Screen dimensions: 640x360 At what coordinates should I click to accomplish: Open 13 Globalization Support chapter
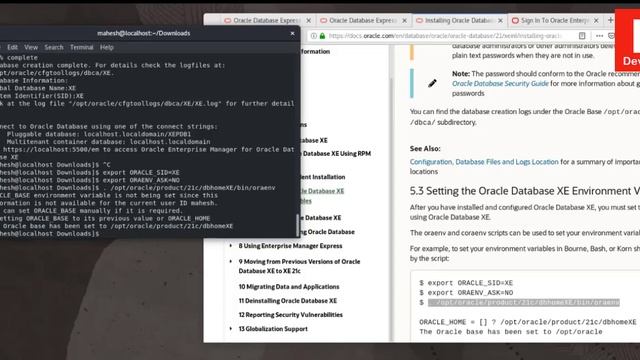(x=273, y=329)
